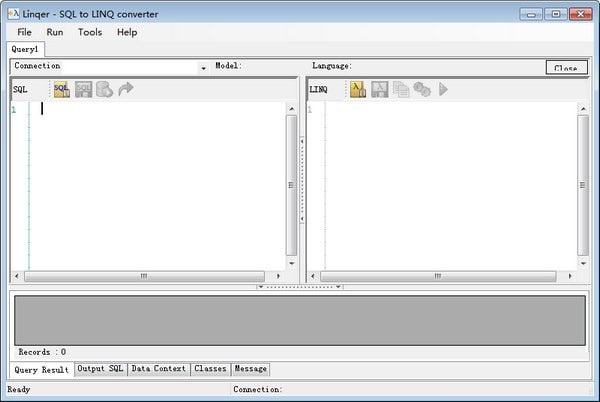The height and width of the screenshot is (402, 600).
Task: Click SQL editor scroll left arrow
Action: [x=16, y=276]
